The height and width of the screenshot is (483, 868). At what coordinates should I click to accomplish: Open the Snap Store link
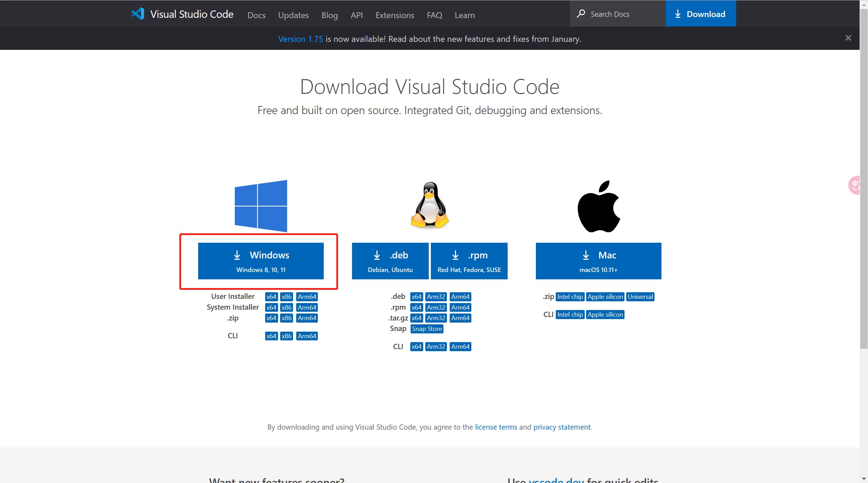coord(427,329)
